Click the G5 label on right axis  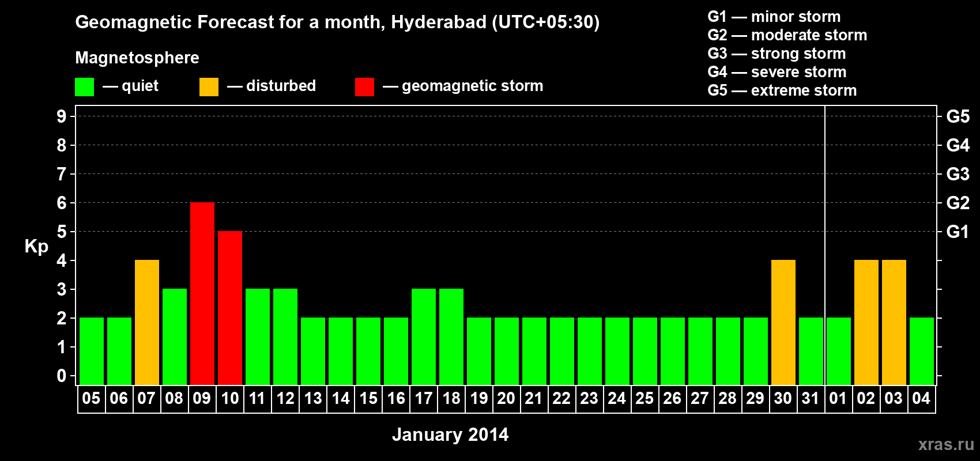(x=958, y=116)
